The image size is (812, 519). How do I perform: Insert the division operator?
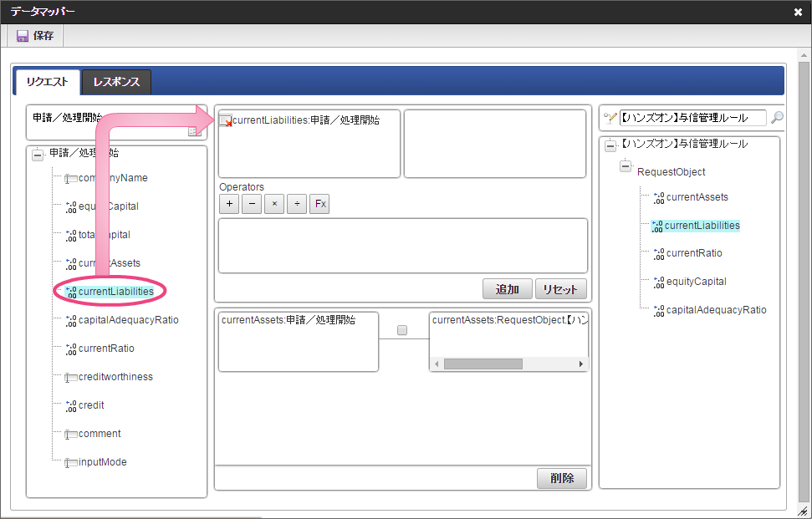(297, 204)
